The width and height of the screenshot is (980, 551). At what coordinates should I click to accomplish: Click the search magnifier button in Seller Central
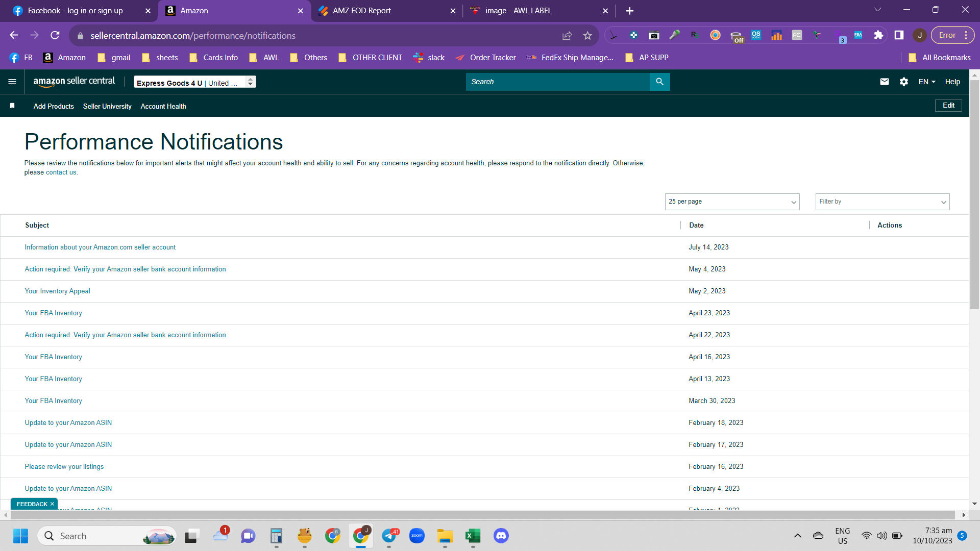point(659,82)
